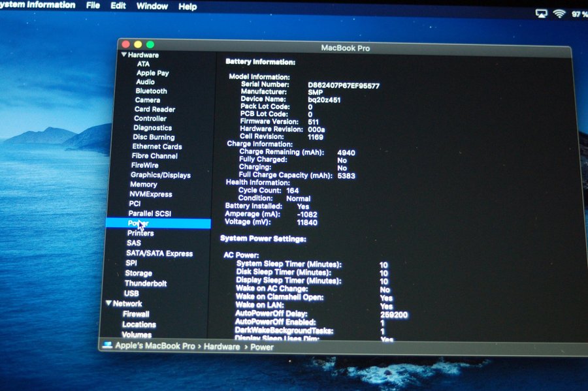Open the Window menu
Image resolution: width=588 pixels, height=391 pixels.
[x=152, y=7]
